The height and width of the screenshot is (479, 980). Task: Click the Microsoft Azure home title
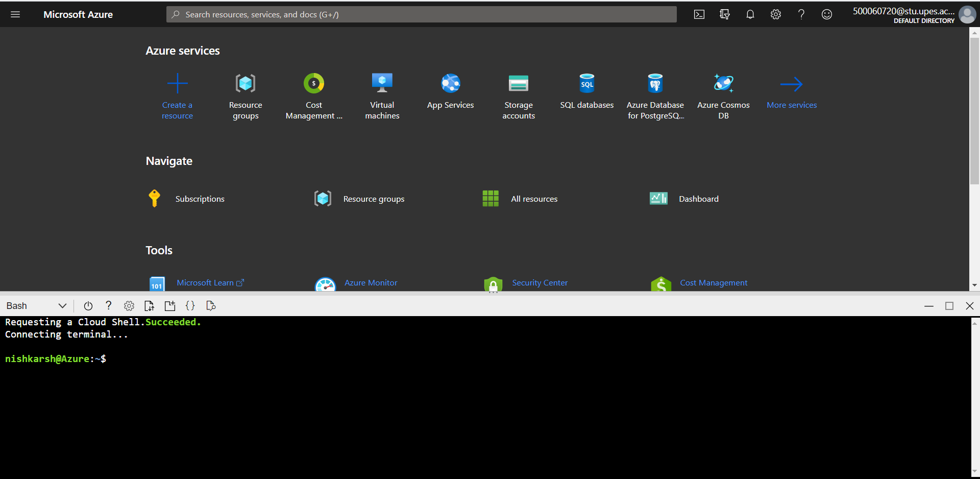point(78,14)
